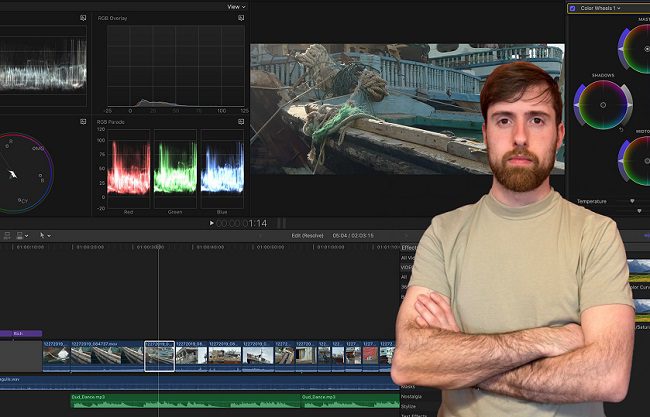
Task: Click the Edit (Resolve) project name
Action: pyautogui.click(x=307, y=235)
